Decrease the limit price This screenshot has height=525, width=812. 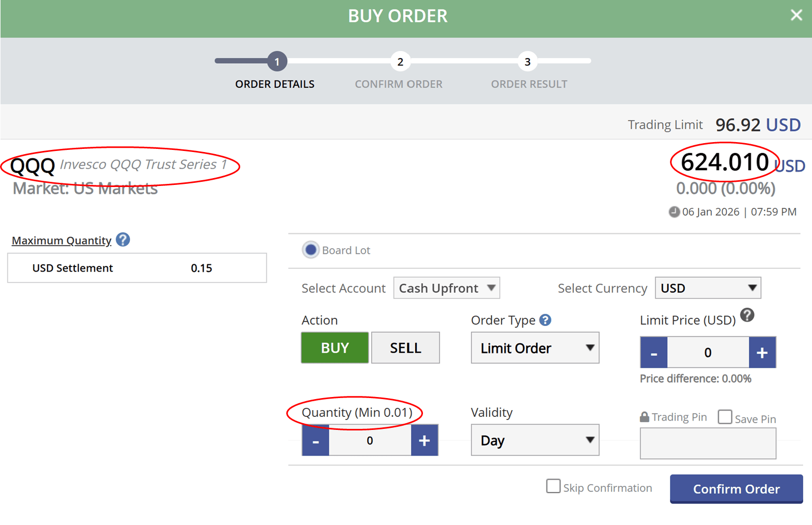click(x=654, y=353)
